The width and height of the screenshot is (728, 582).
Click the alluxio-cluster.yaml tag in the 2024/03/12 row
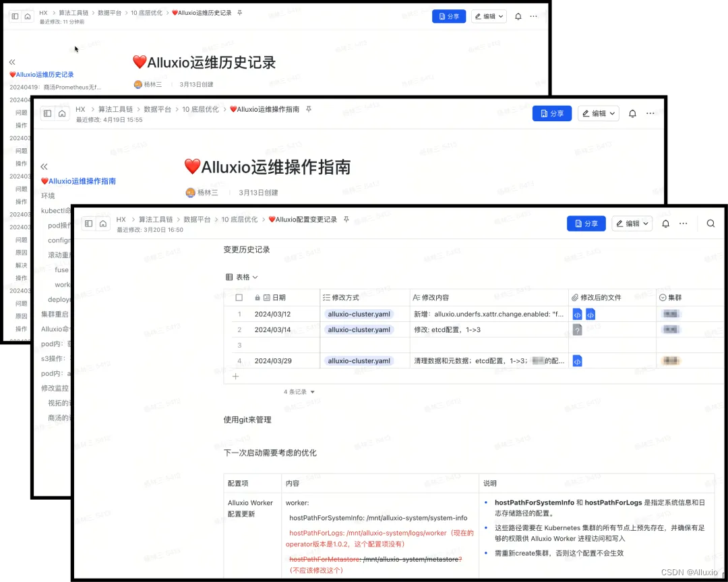359,314
